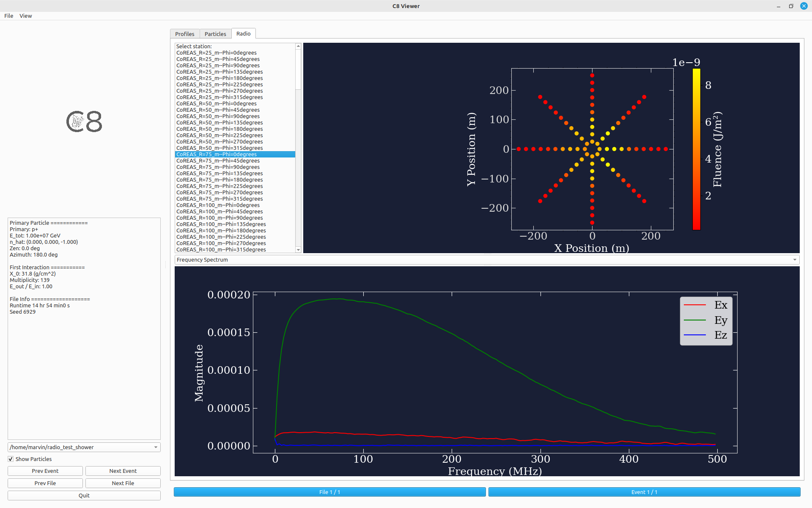Click the Fluence colorbar gradient
812x508 pixels.
point(696,149)
